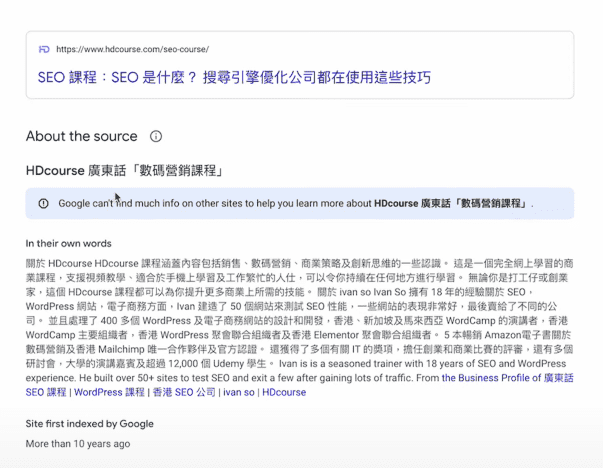This screenshot has width=603, height=468.
Task: Click the alert icon in the Google notice
Action: tap(43, 203)
